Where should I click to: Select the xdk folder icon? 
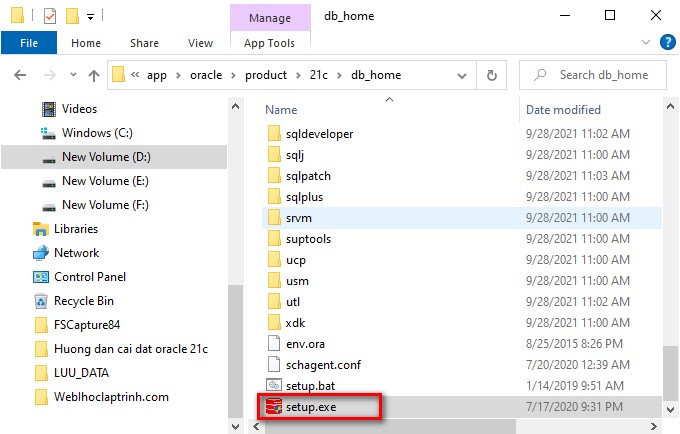274,323
